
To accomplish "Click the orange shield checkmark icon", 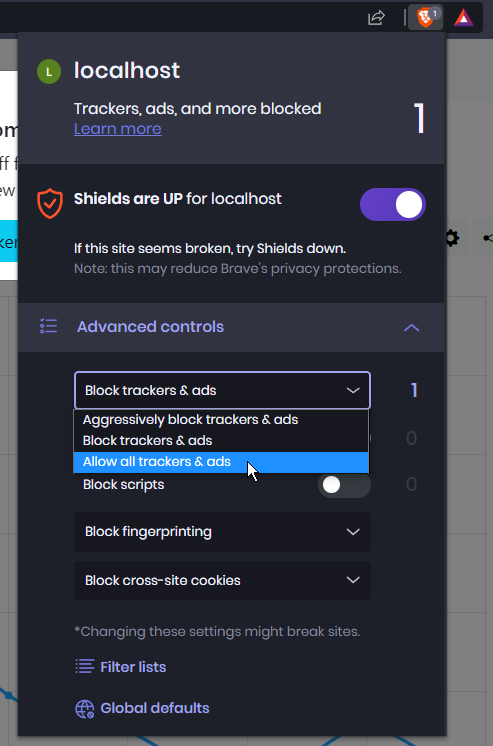I will (x=50, y=204).
